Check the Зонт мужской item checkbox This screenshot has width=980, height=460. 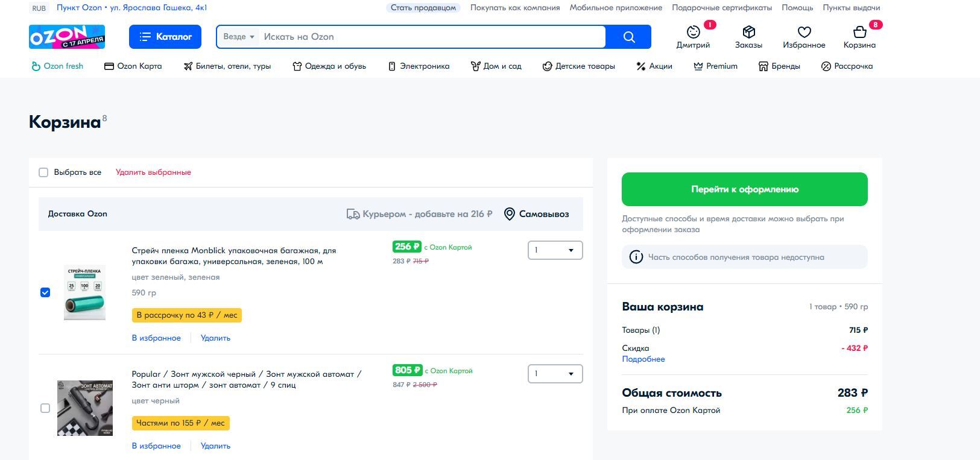45,408
